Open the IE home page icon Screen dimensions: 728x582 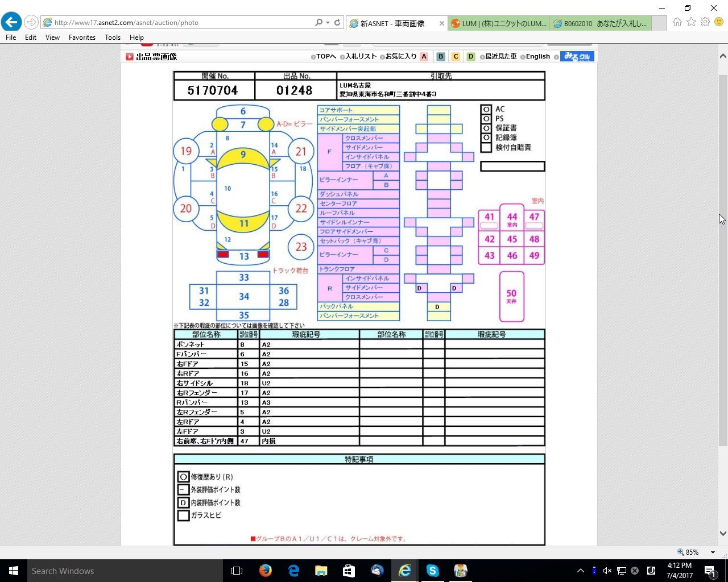(x=677, y=22)
